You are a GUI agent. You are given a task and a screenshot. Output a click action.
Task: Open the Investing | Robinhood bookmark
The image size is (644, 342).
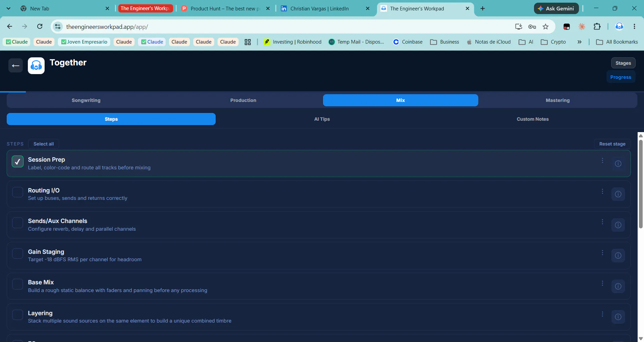point(292,42)
